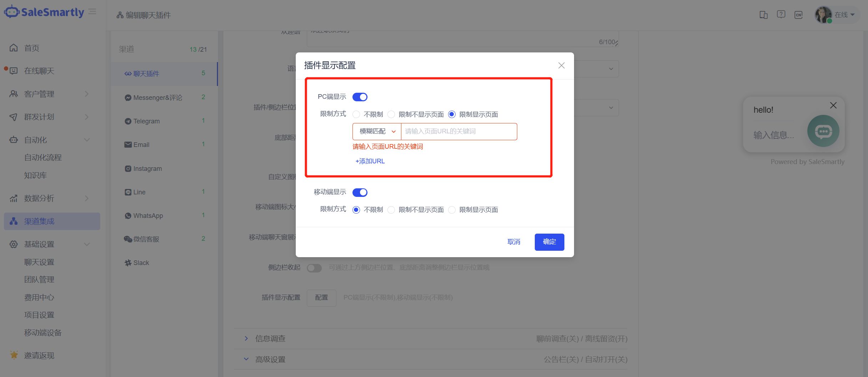This screenshot has width=868, height=377.
Task: Open the 微信客服 channel
Action: (146, 239)
